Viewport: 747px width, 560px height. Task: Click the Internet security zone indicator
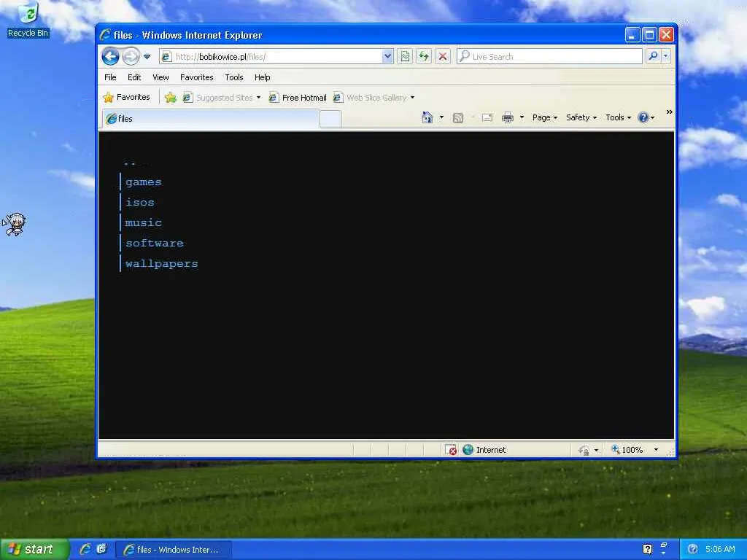[484, 449]
